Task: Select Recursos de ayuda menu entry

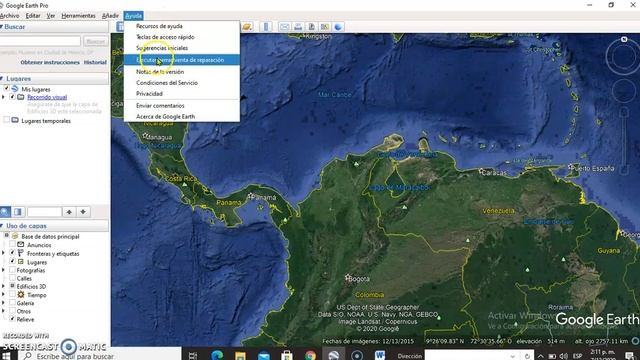Action: tap(182, 26)
